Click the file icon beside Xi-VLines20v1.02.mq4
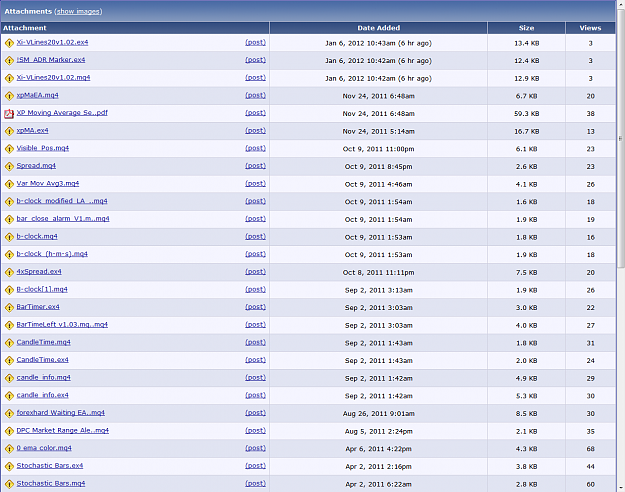625x492 pixels. tap(9, 78)
